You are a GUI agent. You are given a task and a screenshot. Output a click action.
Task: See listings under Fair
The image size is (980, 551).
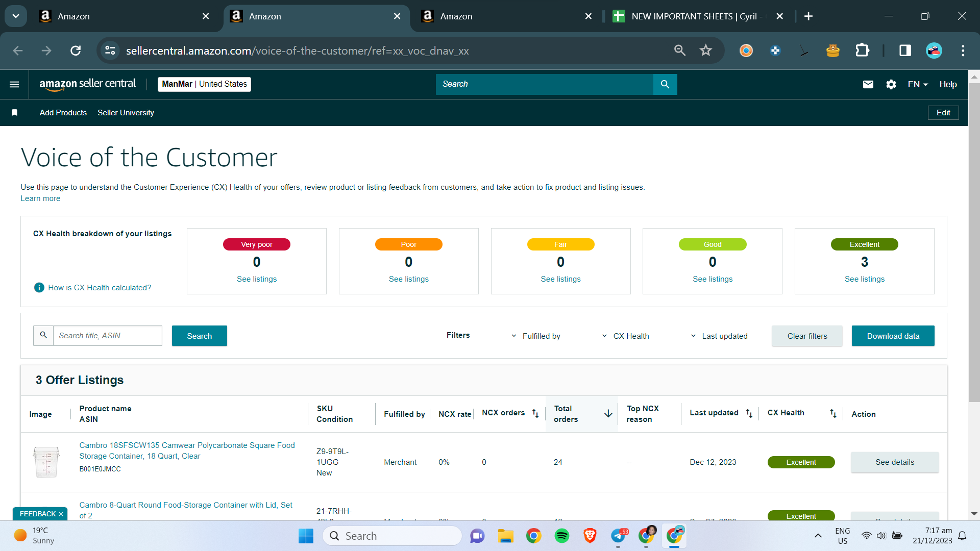pyautogui.click(x=561, y=279)
